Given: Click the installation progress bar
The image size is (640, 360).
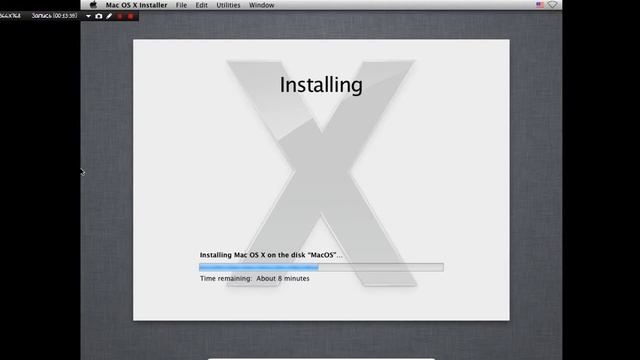Looking at the screenshot, I should coord(321,267).
